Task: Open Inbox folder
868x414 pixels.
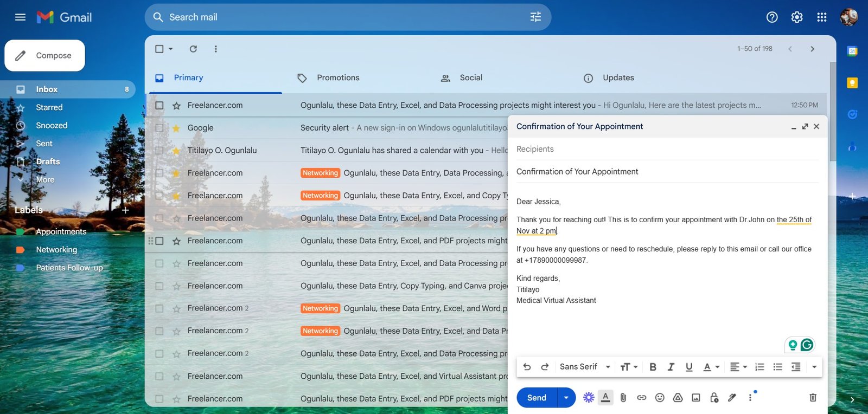Action: coord(68,89)
